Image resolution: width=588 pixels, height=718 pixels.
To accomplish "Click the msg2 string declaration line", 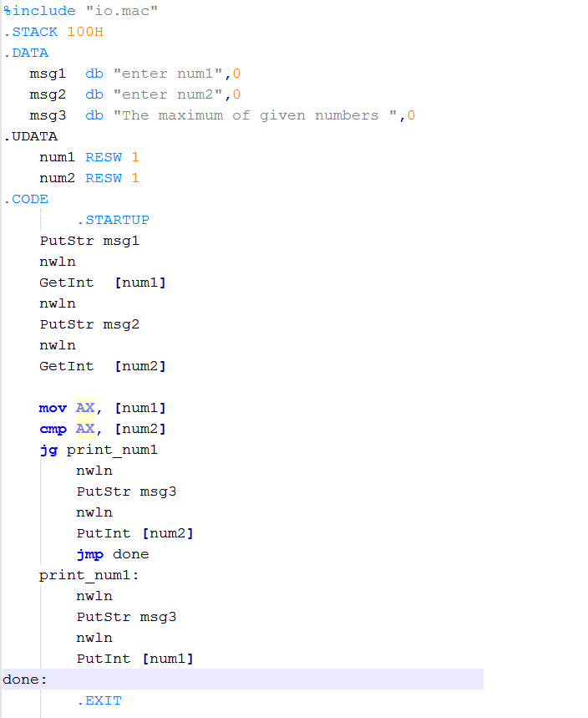I will [x=135, y=94].
